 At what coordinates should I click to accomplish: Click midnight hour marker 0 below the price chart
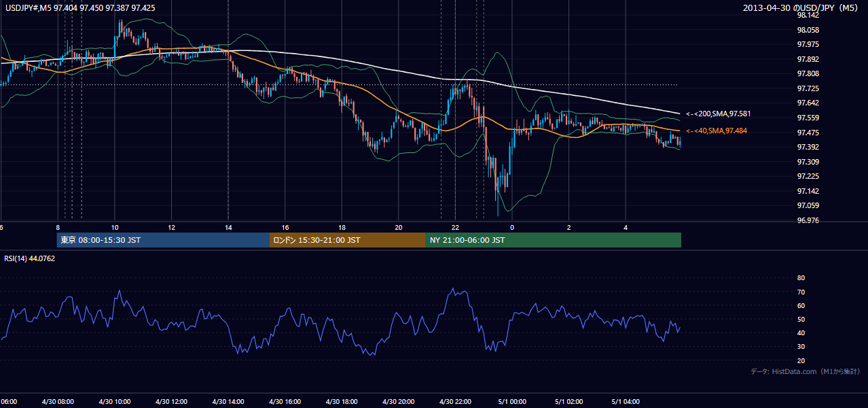point(512,227)
